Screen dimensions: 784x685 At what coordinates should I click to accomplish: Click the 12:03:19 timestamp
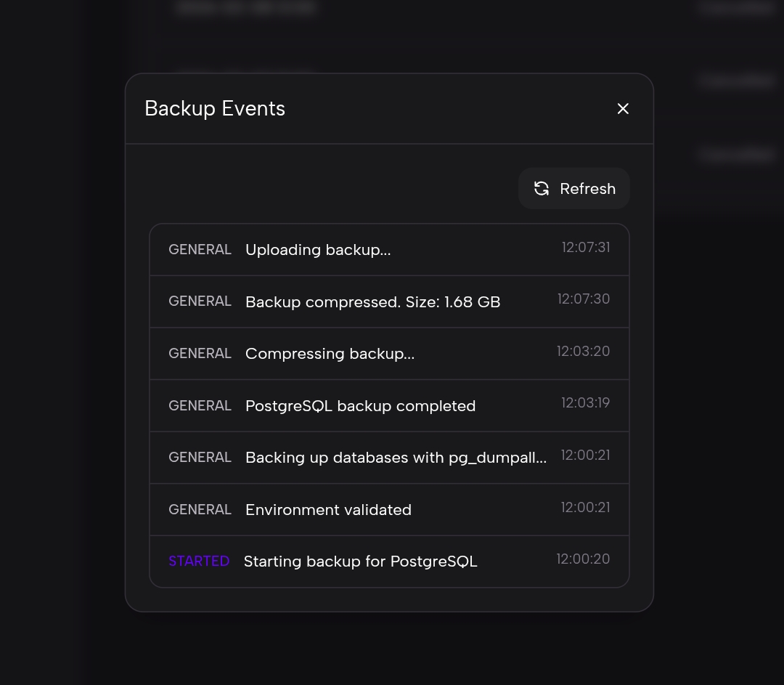tap(585, 403)
